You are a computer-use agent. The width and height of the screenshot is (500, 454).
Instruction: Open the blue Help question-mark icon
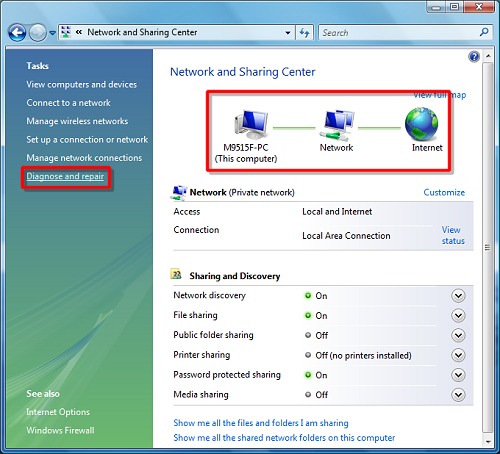pyautogui.click(x=474, y=57)
